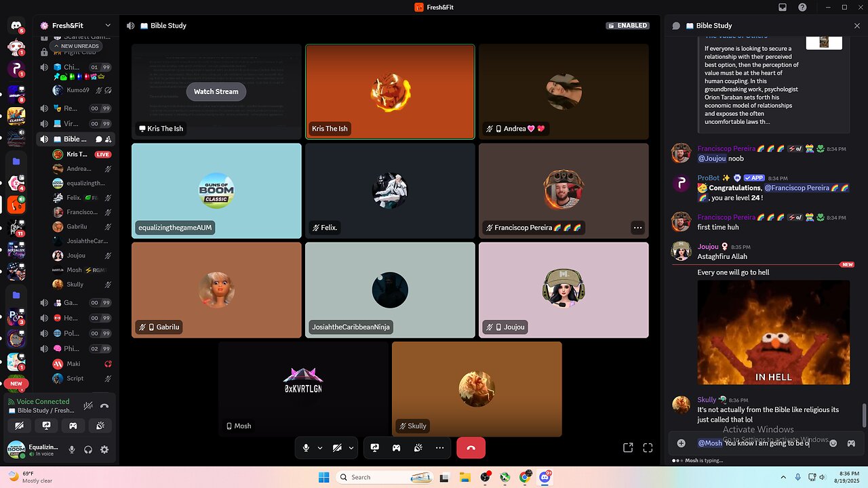This screenshot has width=868, height=488.
Task: Open Discord direct messages home icon
Action: (16, 26)
